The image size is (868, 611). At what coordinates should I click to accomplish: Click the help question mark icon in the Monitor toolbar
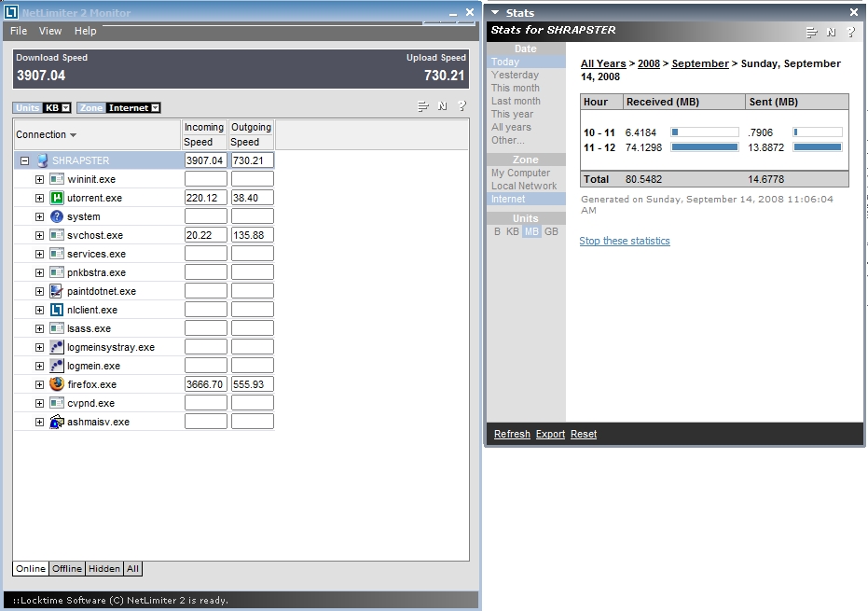[462, 106]
